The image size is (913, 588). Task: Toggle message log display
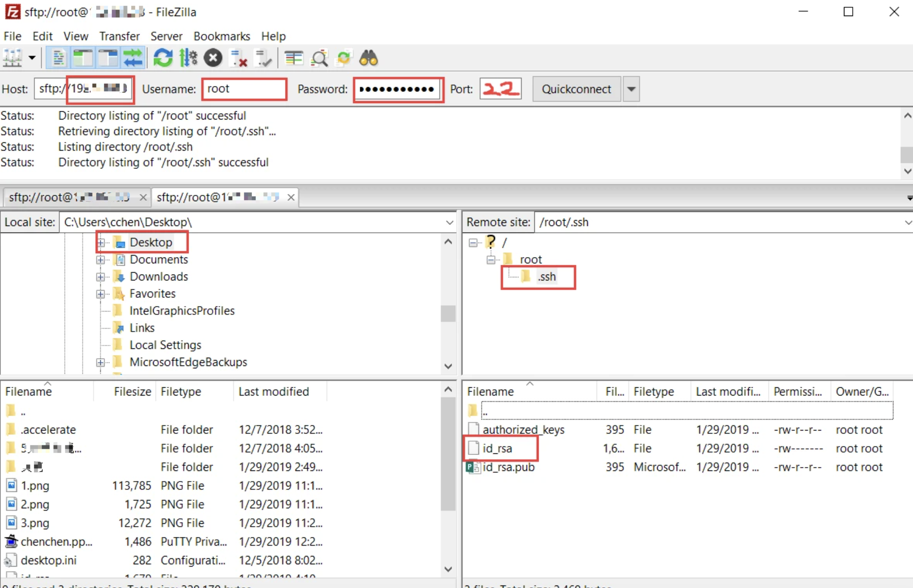59,58
